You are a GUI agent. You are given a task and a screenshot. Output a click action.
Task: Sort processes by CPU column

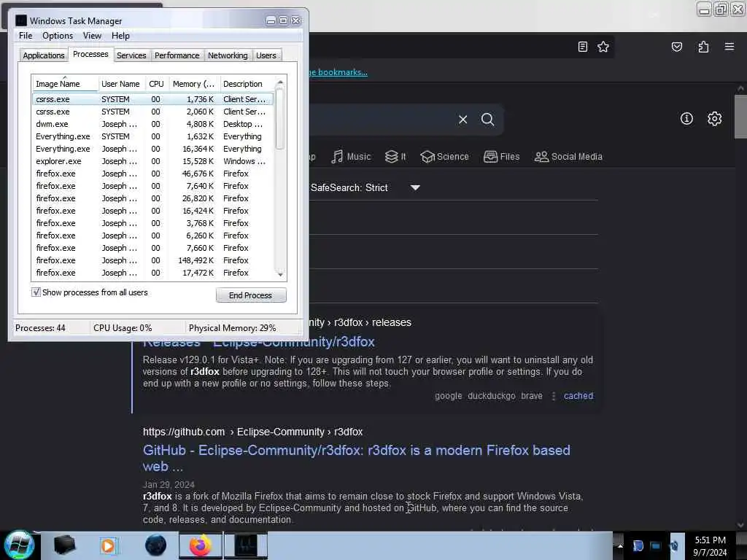[x=156, y=84]
